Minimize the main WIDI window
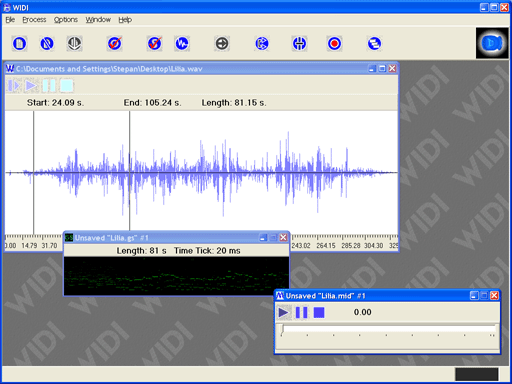This screenshot has width=512, height=384. point(484,7)
